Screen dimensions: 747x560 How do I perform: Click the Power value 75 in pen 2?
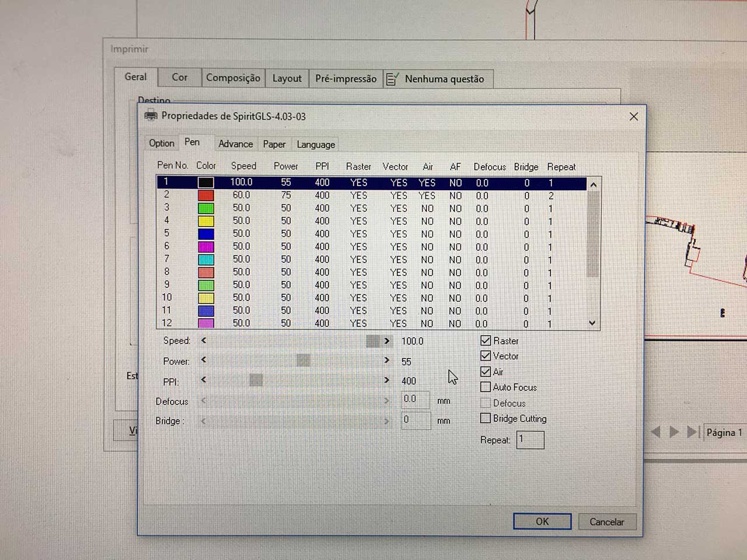tap(286, 195)
